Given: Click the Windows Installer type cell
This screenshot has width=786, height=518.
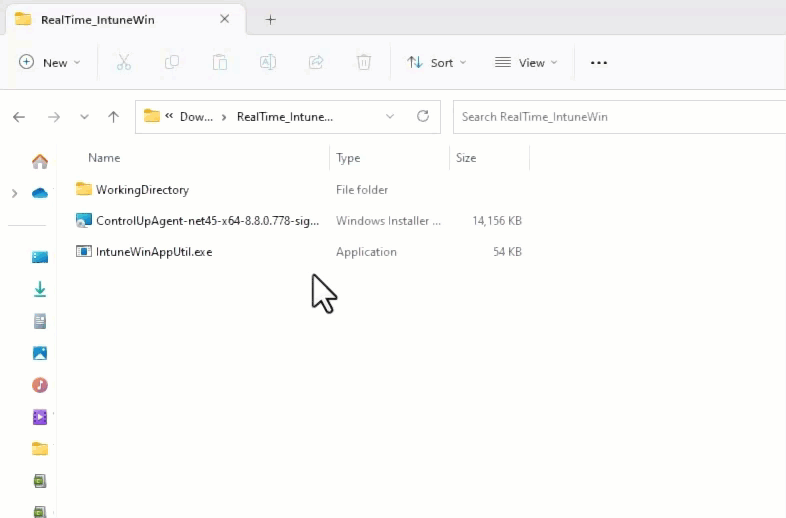Looking at the screenshot, I should click(x=388, y=221).
